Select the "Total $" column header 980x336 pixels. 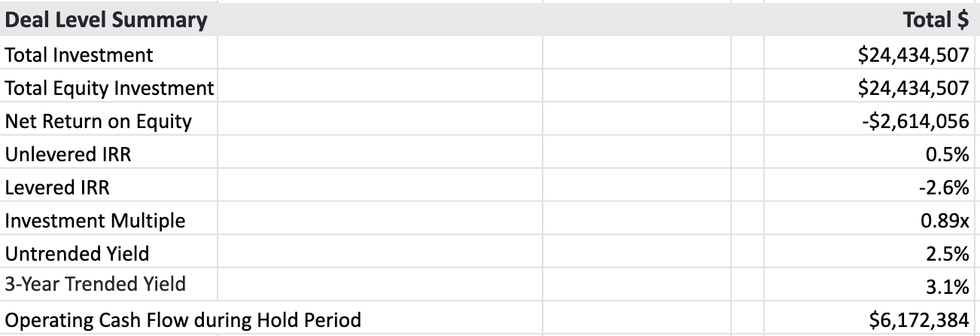click(x=936, y=20)
